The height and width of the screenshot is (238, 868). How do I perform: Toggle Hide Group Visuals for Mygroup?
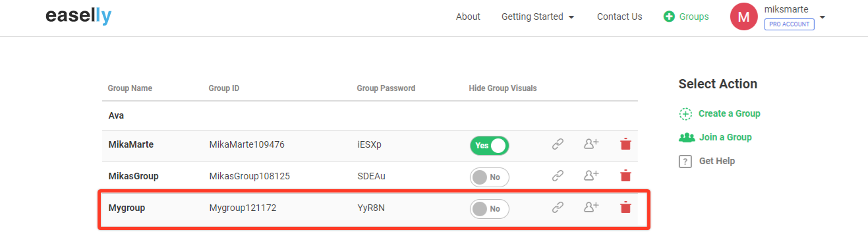pyautogui.click(x=489, y=209)
